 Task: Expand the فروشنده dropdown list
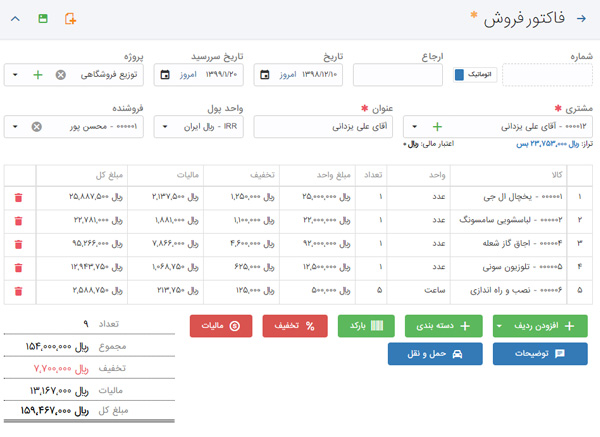tap(17, 127)
